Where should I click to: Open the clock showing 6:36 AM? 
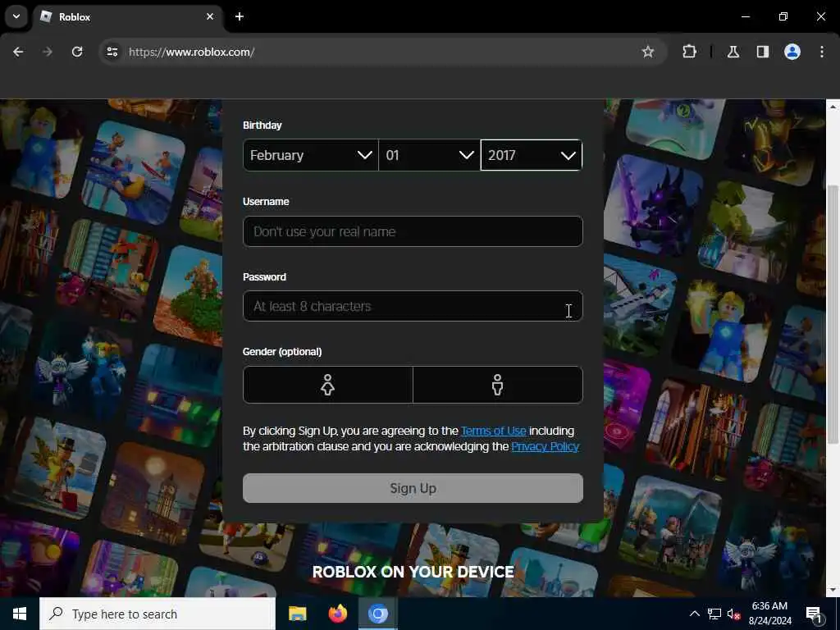pyautogui.click(x=769, y=614)
